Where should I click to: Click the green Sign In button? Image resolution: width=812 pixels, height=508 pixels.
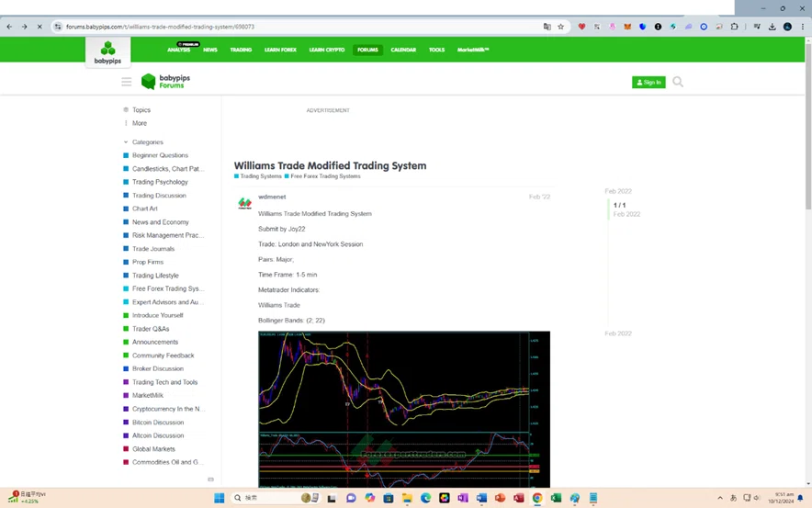pos(648,82)
